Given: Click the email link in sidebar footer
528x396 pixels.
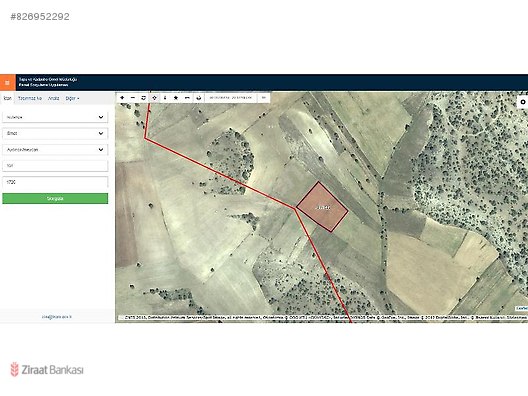Looking at the screenshot, I should click(57, 317).
